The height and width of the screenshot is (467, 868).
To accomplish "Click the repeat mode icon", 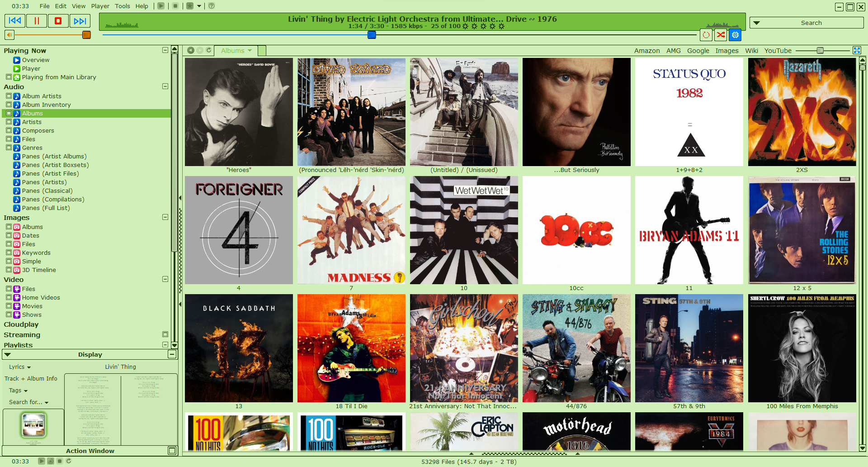I will click(x=706, y=35).
